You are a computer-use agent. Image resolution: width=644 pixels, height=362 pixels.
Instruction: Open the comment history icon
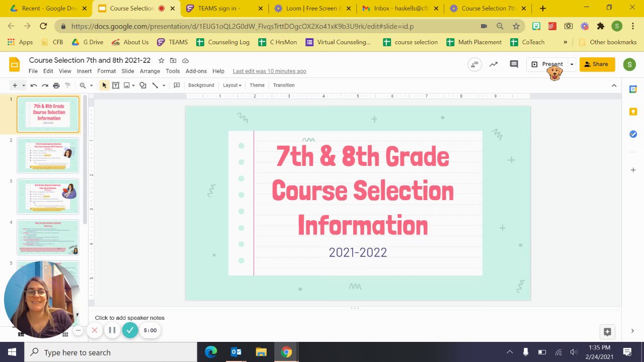point(514,64)
